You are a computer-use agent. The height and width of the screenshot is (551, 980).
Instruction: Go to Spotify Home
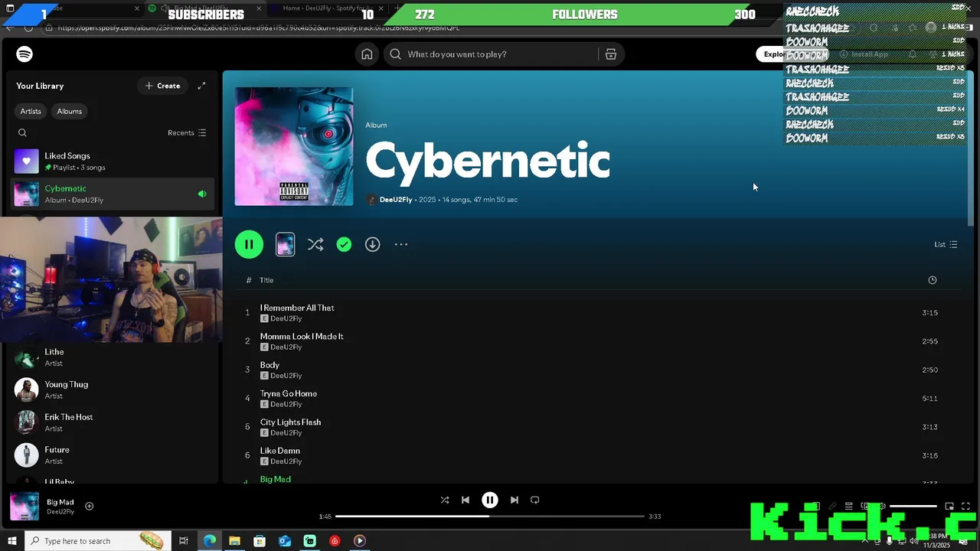click(x=367, y=54)
